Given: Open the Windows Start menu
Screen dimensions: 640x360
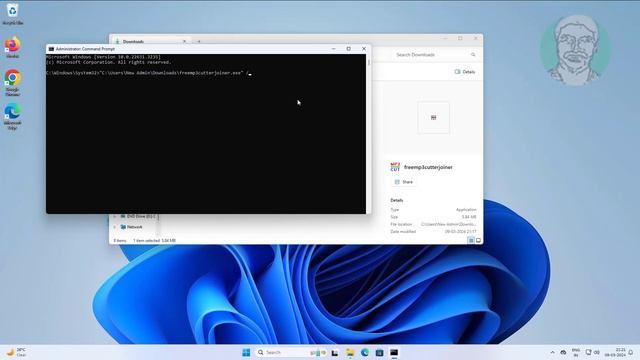Looking at the screenshot, I should [246, 352].
